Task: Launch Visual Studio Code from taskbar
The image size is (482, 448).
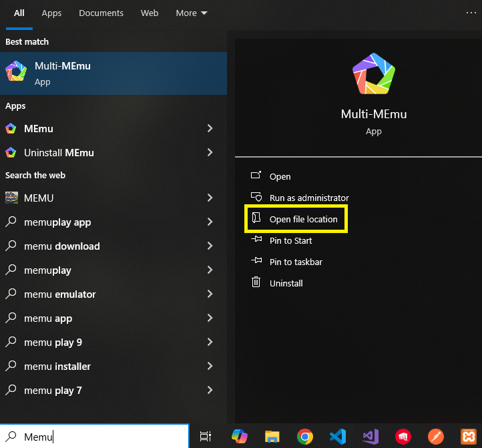Action: (x=337, y=437)
